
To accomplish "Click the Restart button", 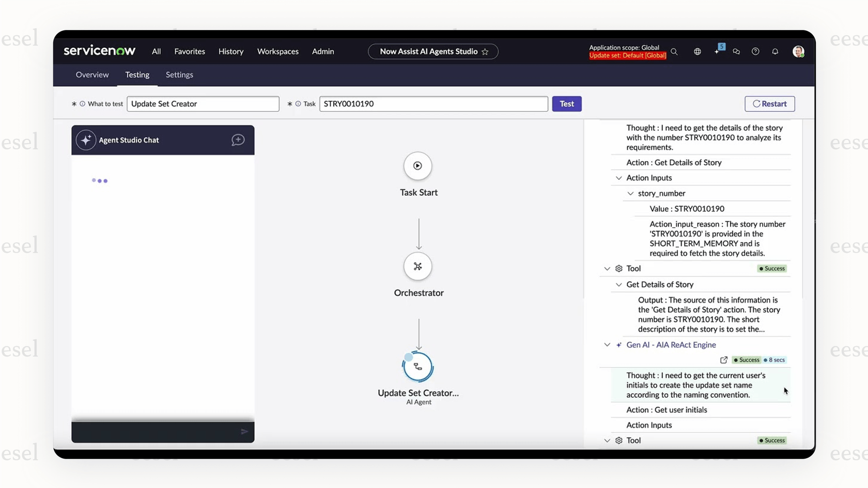I will click(769, 104).
